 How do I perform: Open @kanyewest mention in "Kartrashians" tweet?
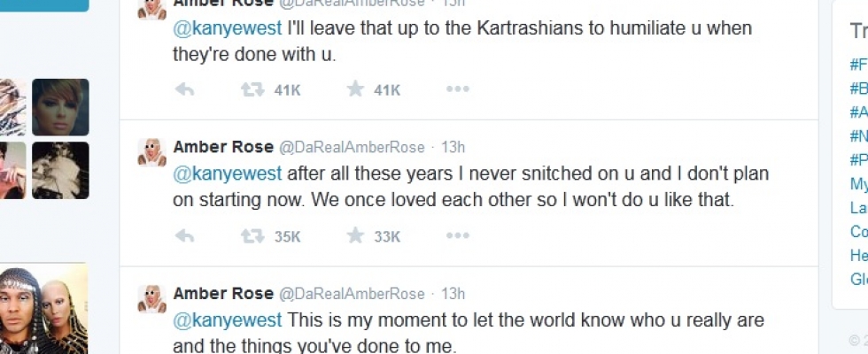tap(227, 28)
